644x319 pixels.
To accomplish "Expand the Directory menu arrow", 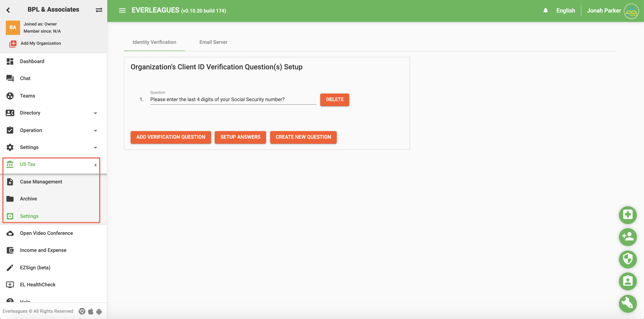I will (95, 113).
